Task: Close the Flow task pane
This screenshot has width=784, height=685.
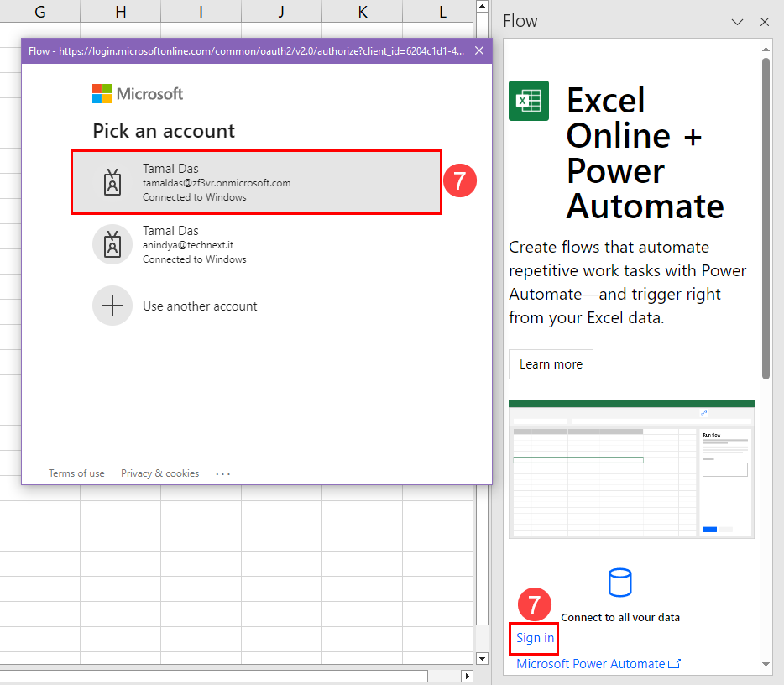Action: [765, 22]
